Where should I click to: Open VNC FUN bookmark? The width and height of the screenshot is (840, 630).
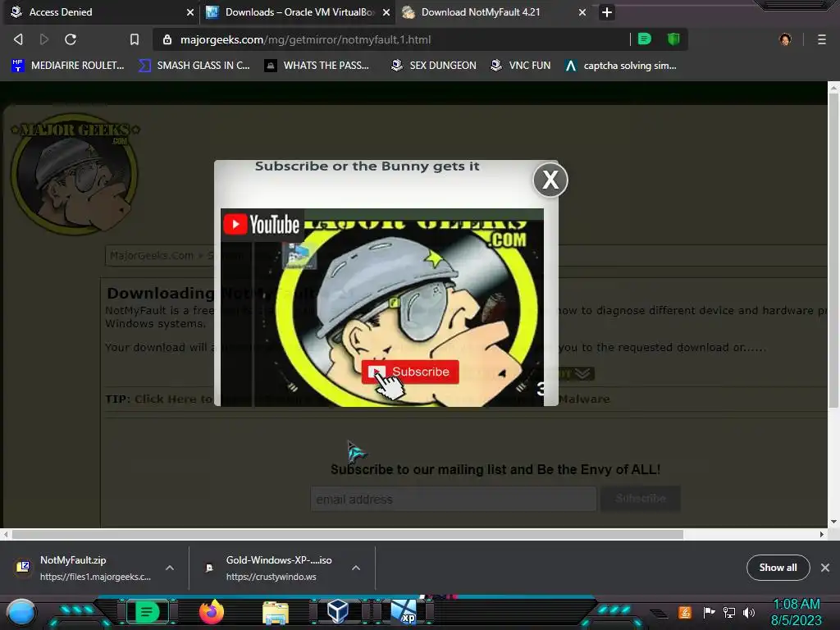click(521, 66)
